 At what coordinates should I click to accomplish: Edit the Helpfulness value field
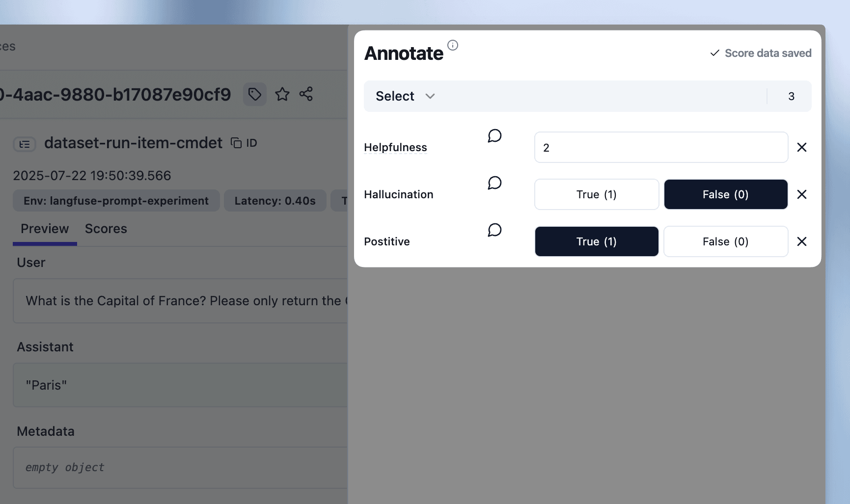point(660,147)
